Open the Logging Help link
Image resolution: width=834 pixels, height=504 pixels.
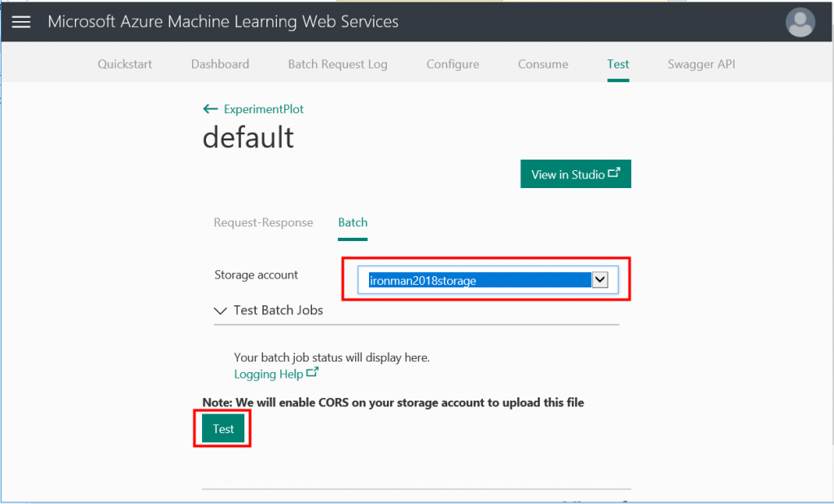(x=276, y=374)
